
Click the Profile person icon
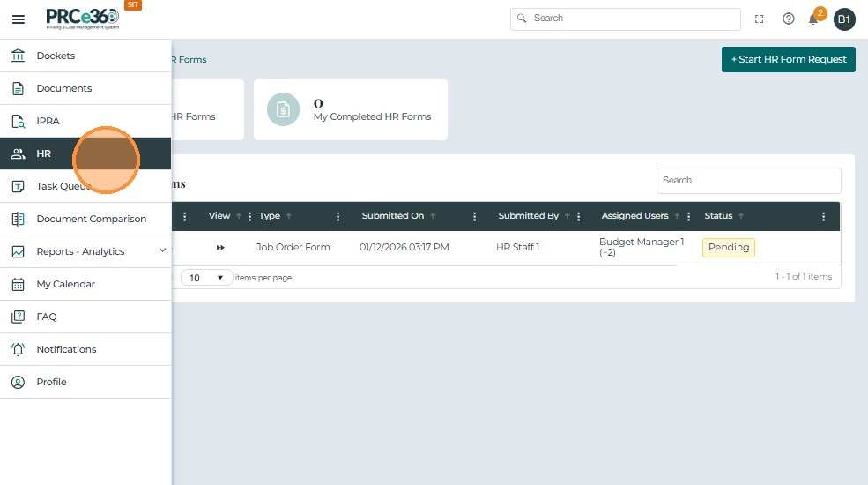(19, 382)
